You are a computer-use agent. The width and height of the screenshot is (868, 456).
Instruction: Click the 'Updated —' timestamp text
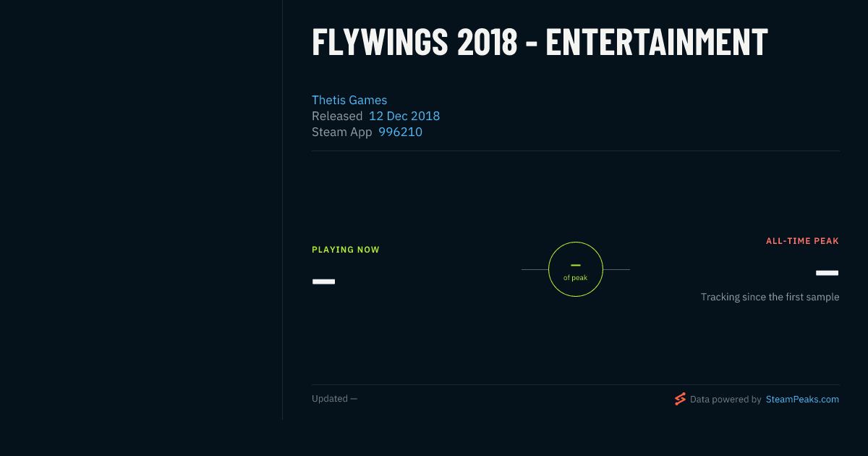[334, 399]
